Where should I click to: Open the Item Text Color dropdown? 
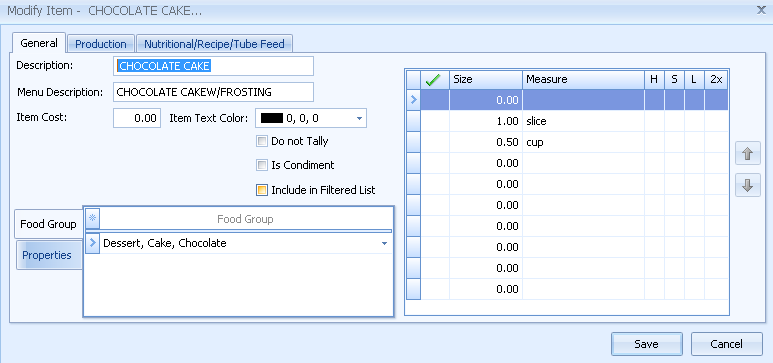coord(359,118)
